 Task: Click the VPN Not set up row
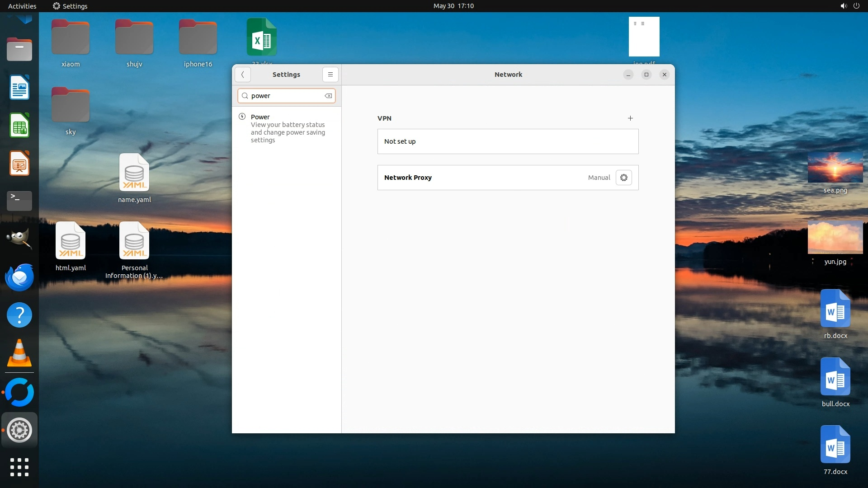point(507,141)
